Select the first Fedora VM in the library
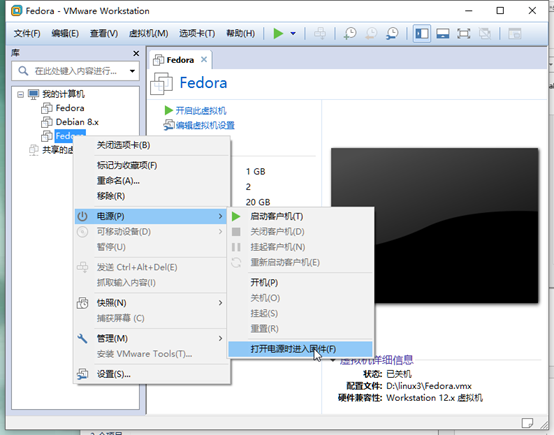This screenshot has width=554, height=435. (x=70, y=108)
